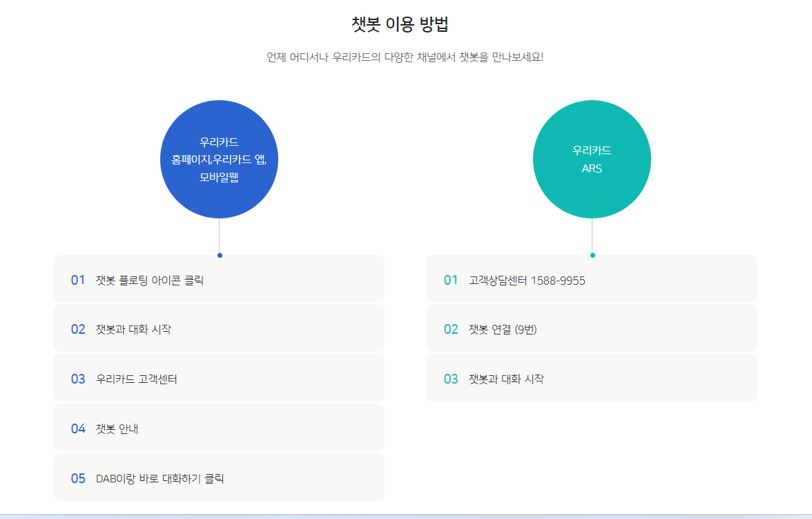Image resolution: width=812 pixels, height=519 pixels.
Task: Select step '챗봇 플로팅 아이콘 클릭'
Action: point(219,279)
